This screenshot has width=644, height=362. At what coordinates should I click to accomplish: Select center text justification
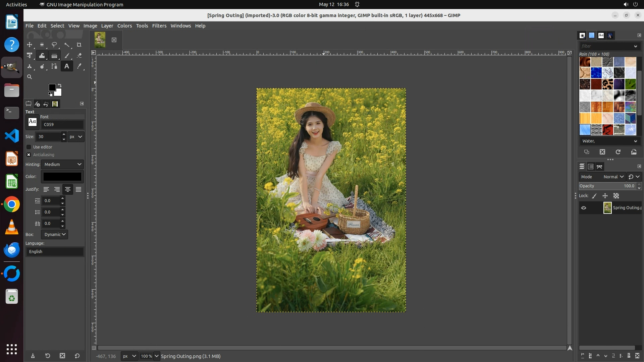coord(67,189)
